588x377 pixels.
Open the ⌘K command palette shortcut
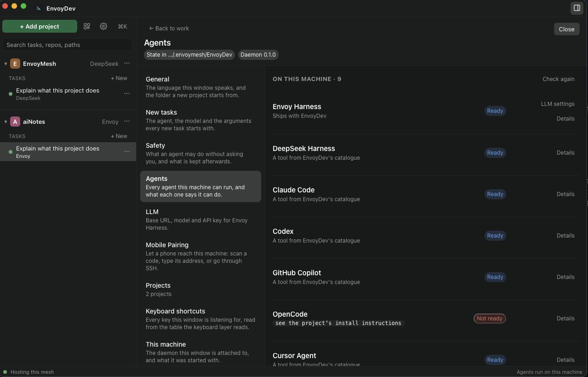point(122,26)
